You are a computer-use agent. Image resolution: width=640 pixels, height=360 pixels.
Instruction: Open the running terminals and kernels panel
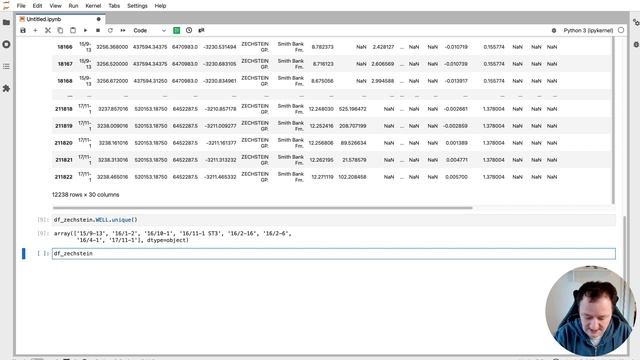pos(6,44)
